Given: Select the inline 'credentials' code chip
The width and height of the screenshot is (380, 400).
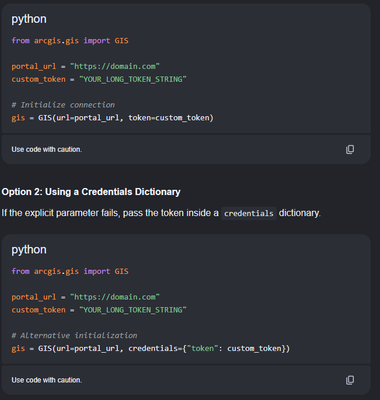Looking at the screenshot, I should [249, 213].
